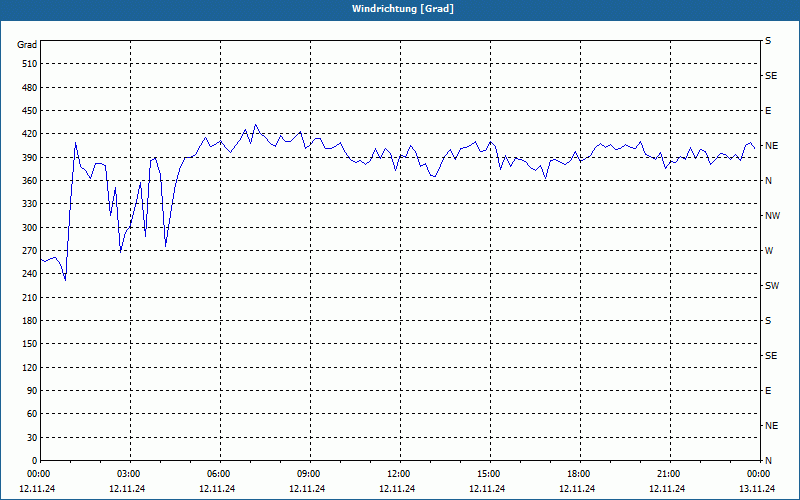Click the 13.11.24 date label
The width and height of the screenshot is (800, 500).
(x=757, y=489)
